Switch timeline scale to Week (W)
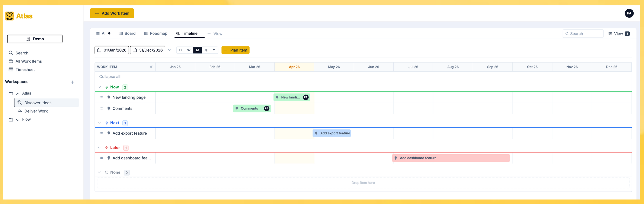644x204 pixels. [189, 50]
